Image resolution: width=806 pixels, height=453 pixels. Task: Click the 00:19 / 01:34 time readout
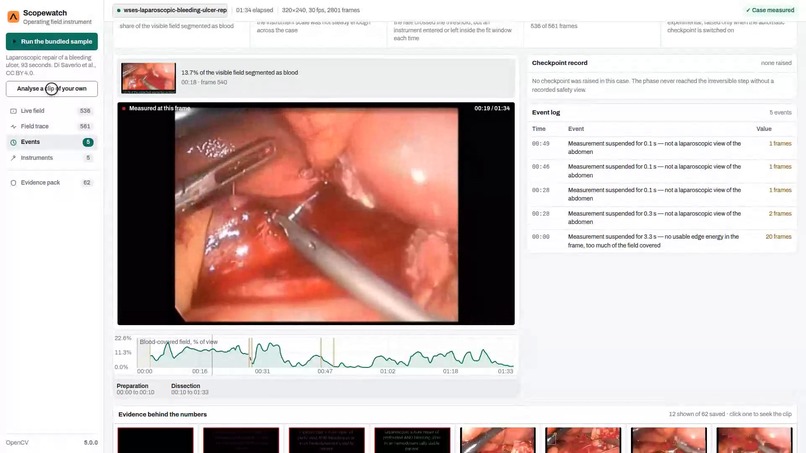coord(492,108)
